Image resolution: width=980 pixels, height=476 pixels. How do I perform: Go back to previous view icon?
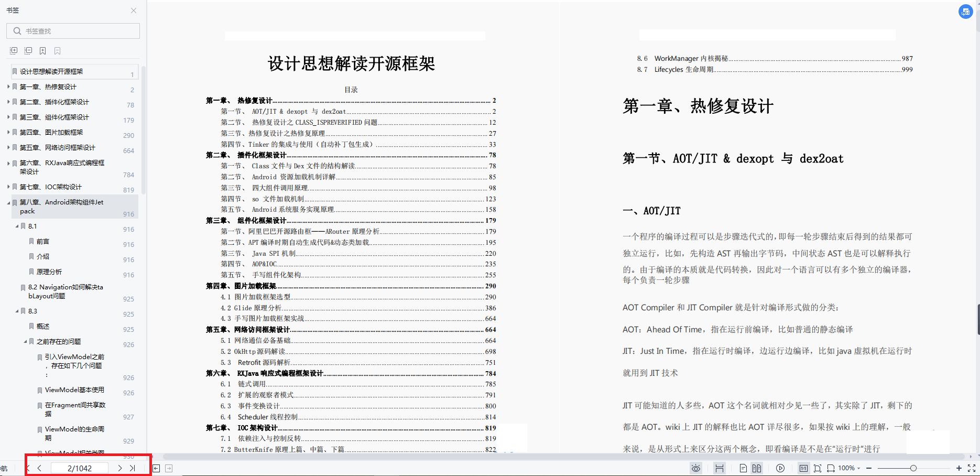(156, 468)
